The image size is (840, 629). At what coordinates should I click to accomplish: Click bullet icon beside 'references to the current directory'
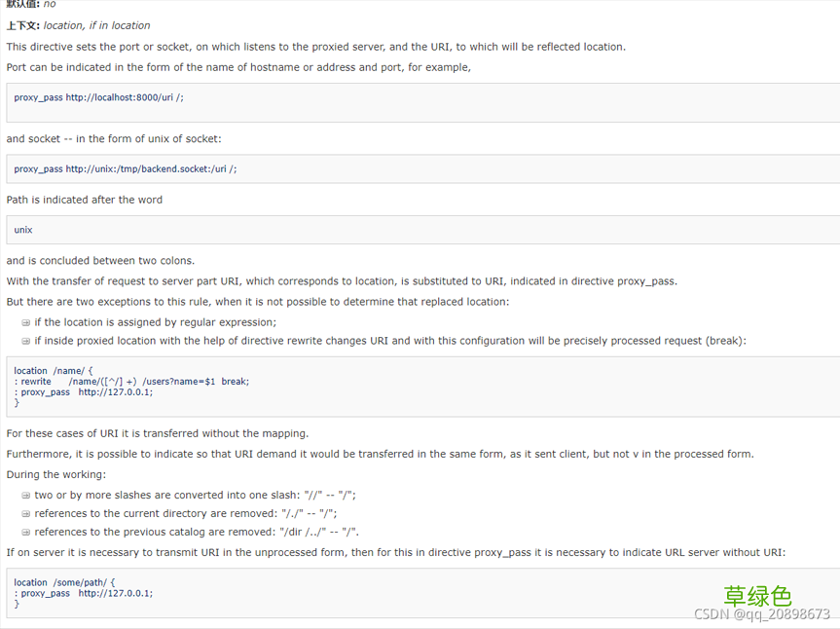point(25,514)
